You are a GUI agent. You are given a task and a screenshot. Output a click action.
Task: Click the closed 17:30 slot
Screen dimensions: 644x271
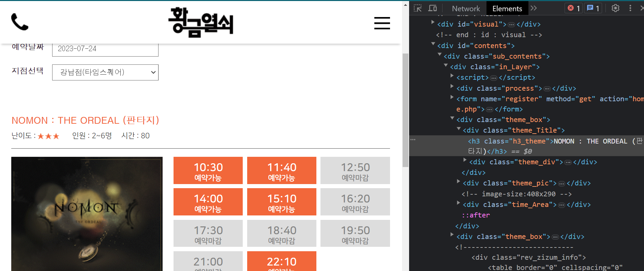pos(208,233)
